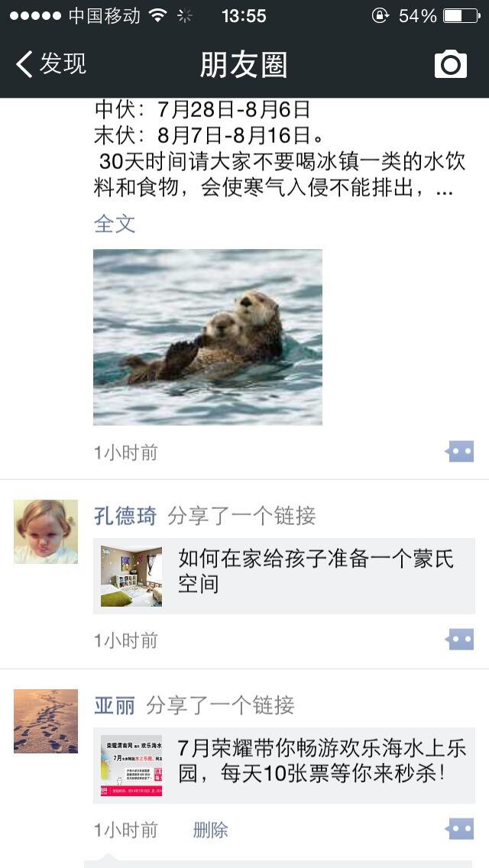The image size is (489, 868).
Task: Go back to 发现 via back arrow
Action: point(24,64)
